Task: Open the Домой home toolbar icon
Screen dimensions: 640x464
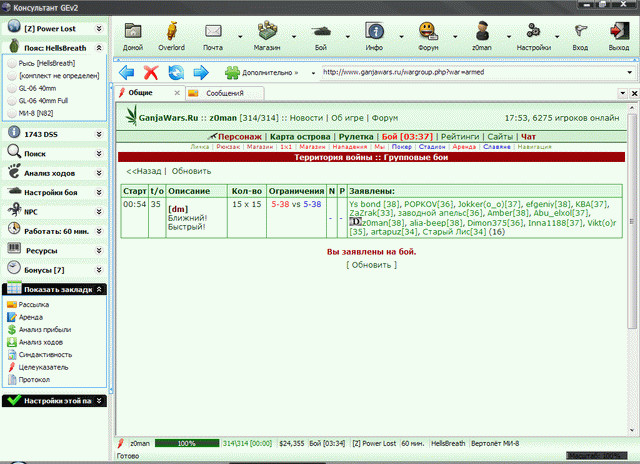Action: pos(133,31)
